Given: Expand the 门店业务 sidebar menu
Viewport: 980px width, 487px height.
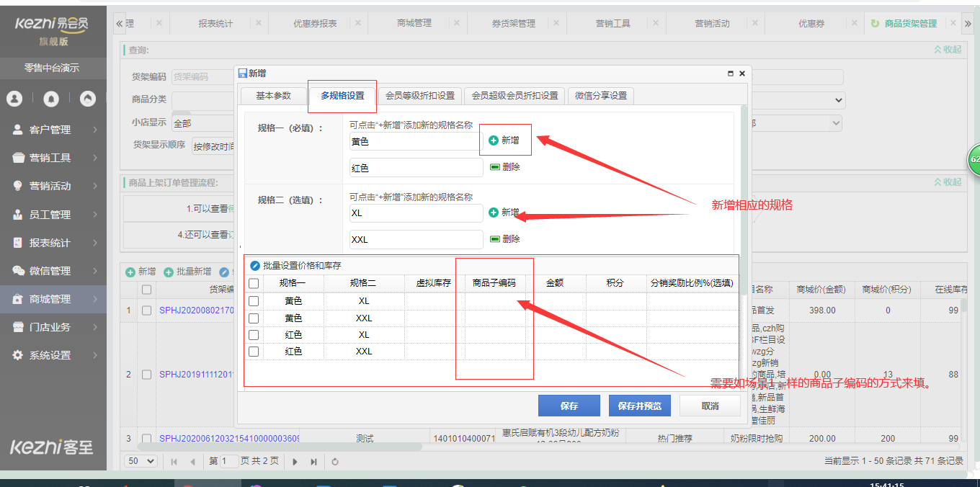Looking at the screenshot, I should pos(53,327).
